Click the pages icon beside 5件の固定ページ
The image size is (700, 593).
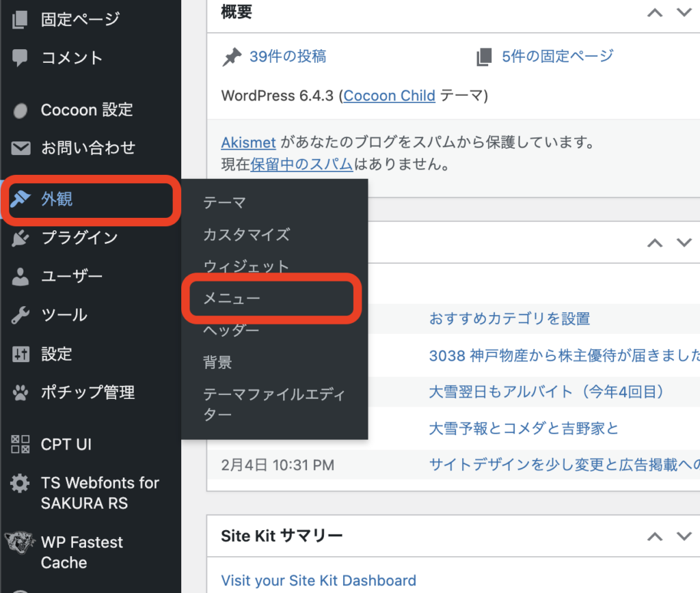click(484, 57)
